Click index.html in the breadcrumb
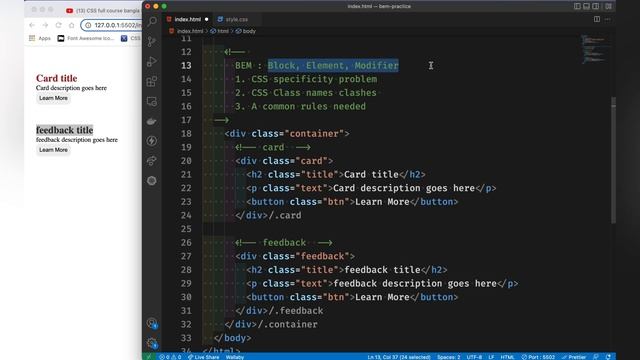 190,31
